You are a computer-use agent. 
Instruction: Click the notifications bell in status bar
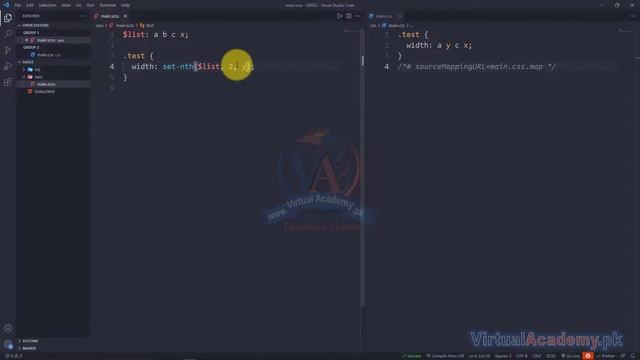click(633, 356)
